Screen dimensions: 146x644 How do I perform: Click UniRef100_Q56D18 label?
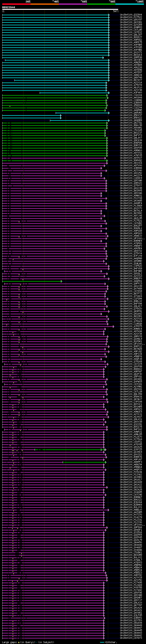click(131, 105)
